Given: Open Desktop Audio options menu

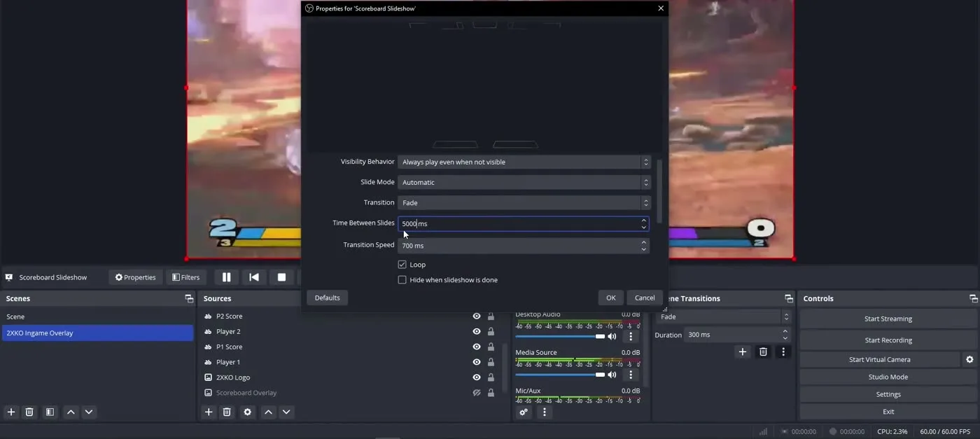Looking at the screenshot, I should pos(631,337).
